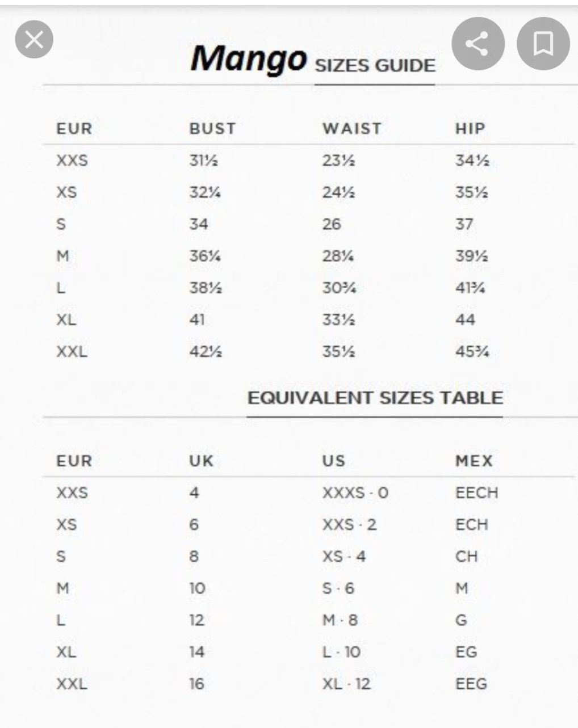Click the hip value 45¾
The height and width of the screenshot is (728, 578).
472,352
